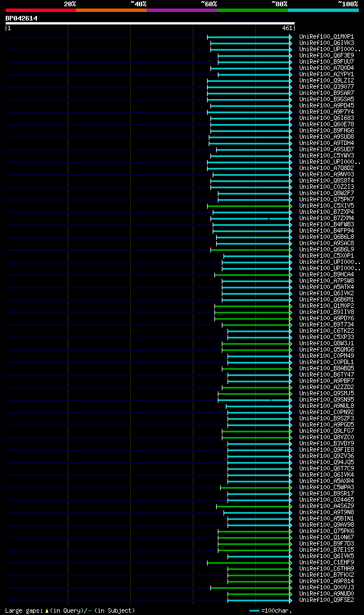
Task: Open hit UniRef100_Q6IVK3
Action: coord(326,43)
